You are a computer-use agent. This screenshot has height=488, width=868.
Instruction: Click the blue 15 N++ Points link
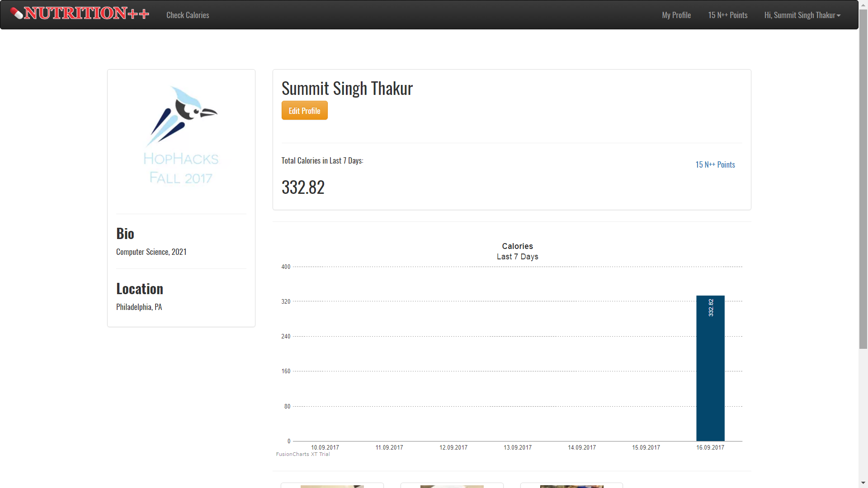coord(715,165)
